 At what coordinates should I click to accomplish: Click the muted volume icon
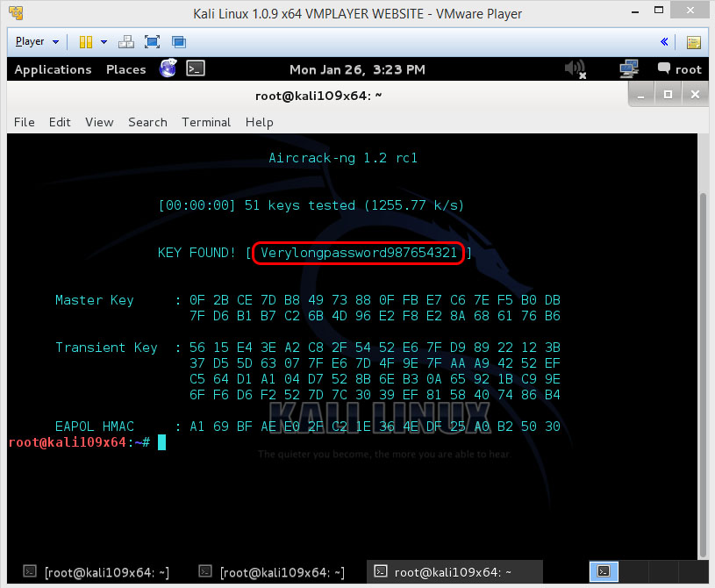tap(575, 69)
